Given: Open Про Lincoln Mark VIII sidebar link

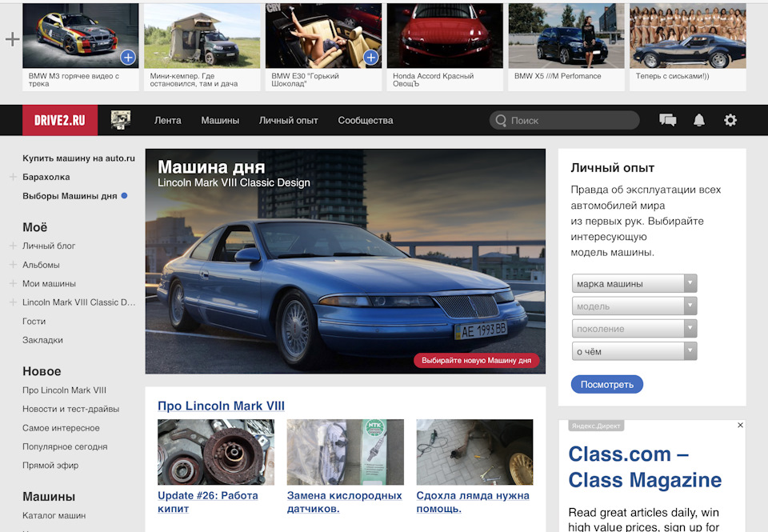Looking at the screenshot, I should click(64, 390).
